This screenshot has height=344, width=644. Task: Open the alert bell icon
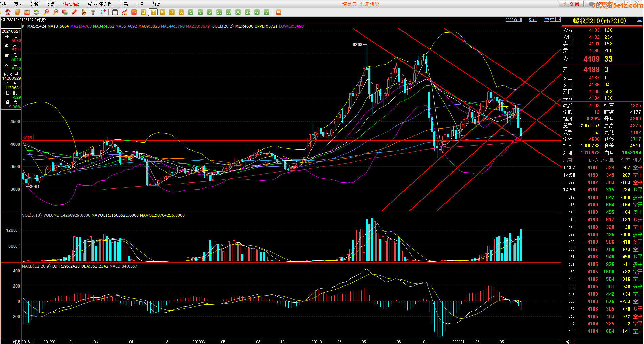(x=84, y=12)
